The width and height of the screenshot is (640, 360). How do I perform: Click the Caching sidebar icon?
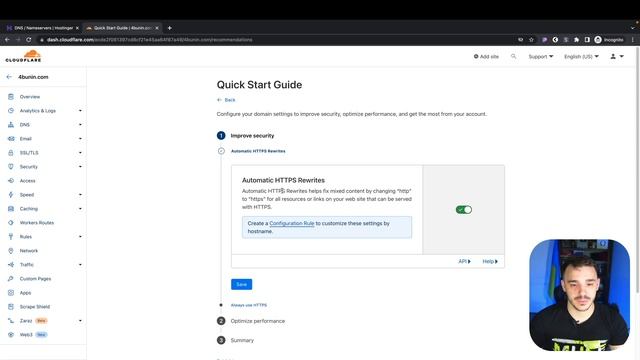tap(11, 209)
